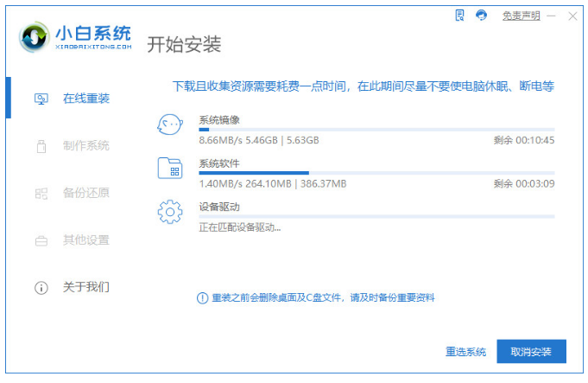588x383 pixels.
Task: Click the 系统镜像 label
Action: point(219,120)
